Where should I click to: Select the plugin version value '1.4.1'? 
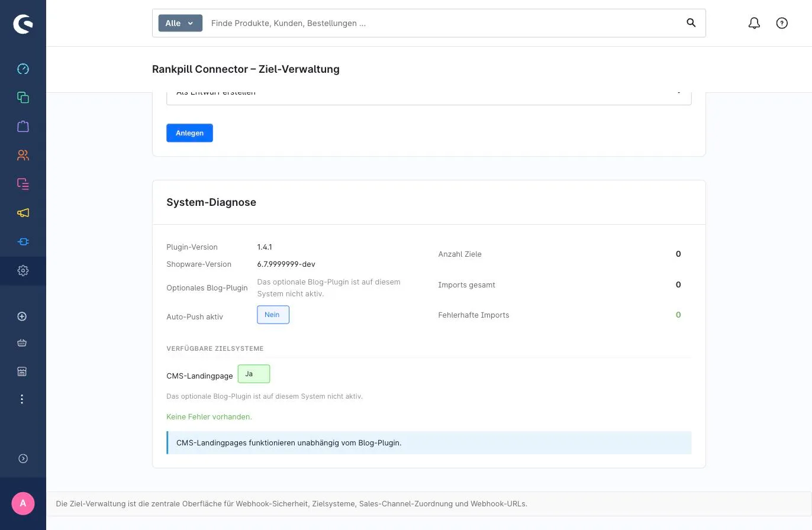[265, 247]
